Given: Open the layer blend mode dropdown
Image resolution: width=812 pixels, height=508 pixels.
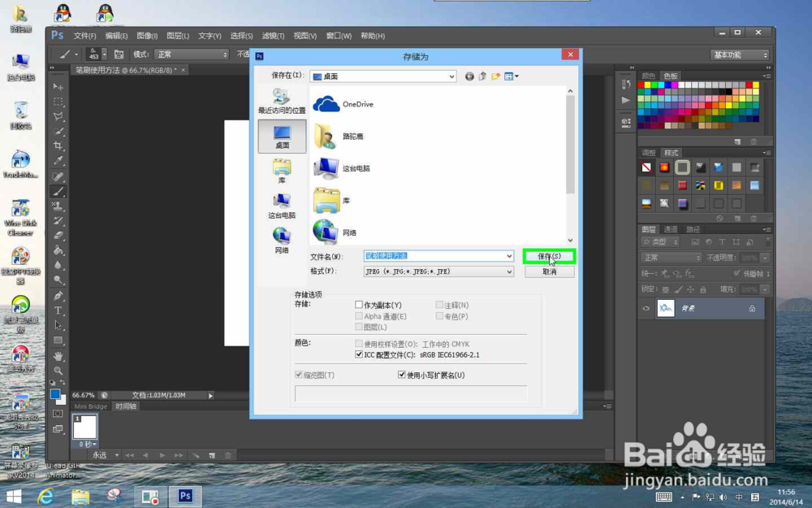Looking at the screenshot, I should (x=672, y=258).
